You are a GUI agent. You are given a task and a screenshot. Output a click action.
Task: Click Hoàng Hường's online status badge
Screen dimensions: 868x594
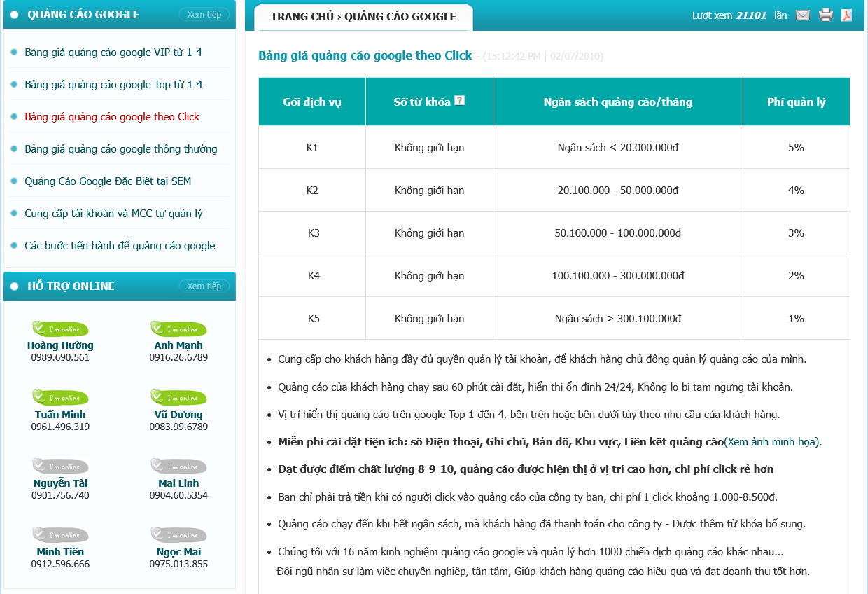60,329
